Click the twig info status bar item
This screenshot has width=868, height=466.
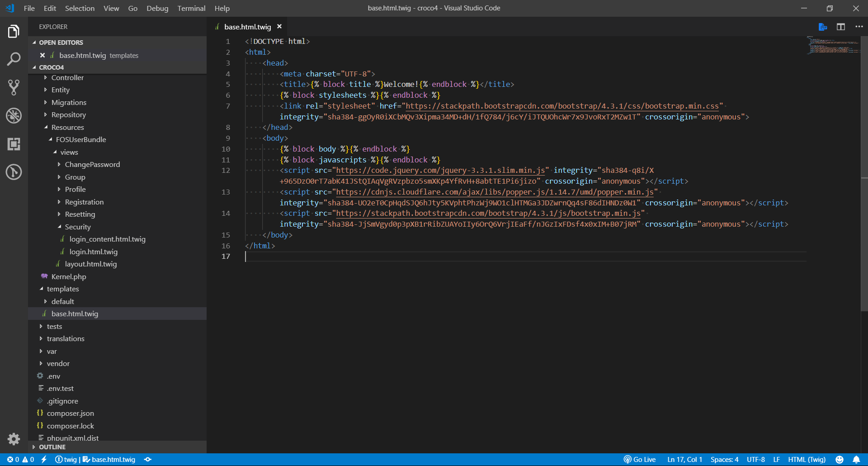(66, 460)
